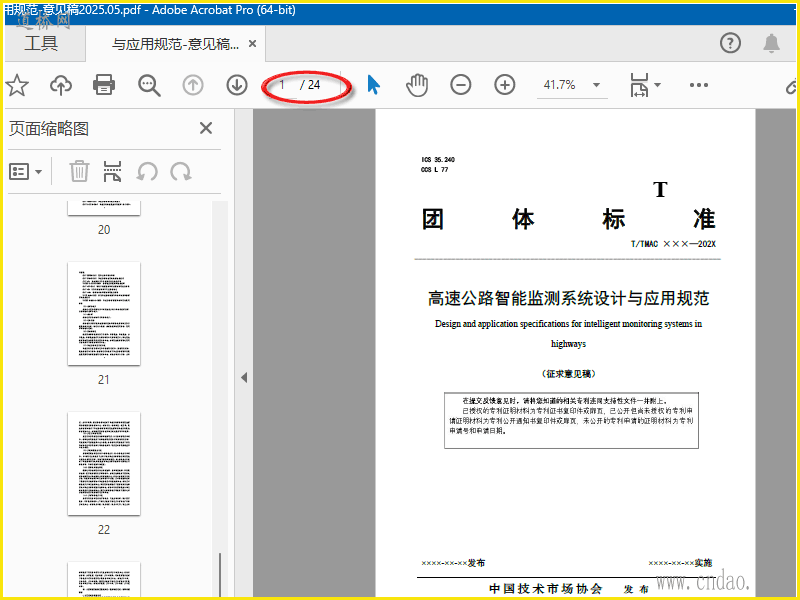Open the more tools ellipsis menu

point(698,85)
